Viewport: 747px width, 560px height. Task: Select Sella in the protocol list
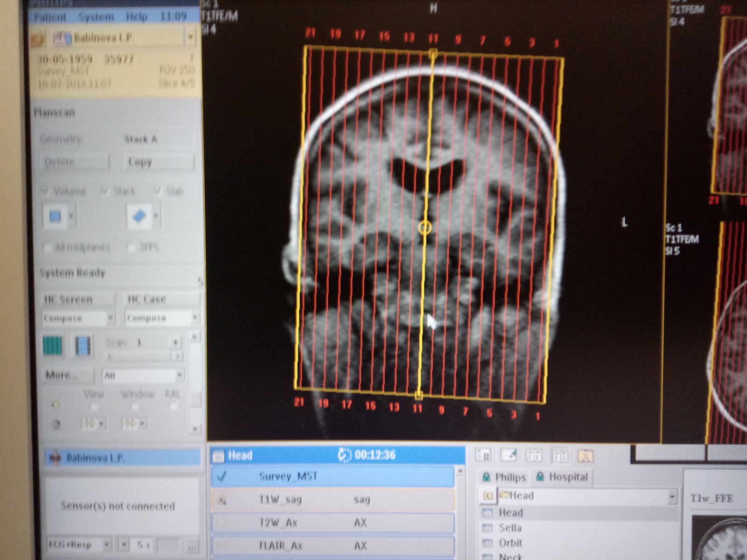pyautogui.click(x=510, y=528)
